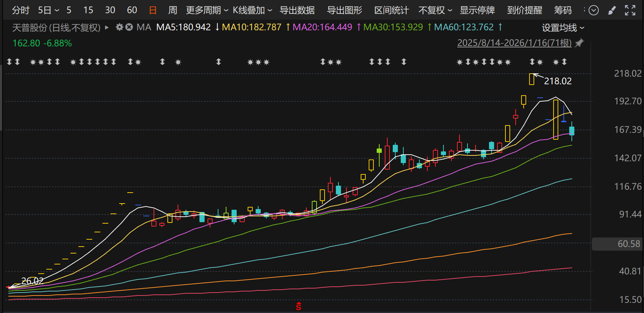This screenshot has width=644, height=313.
Task: Enter fullscreen chart mode
Action: click(x=630, y=10)
